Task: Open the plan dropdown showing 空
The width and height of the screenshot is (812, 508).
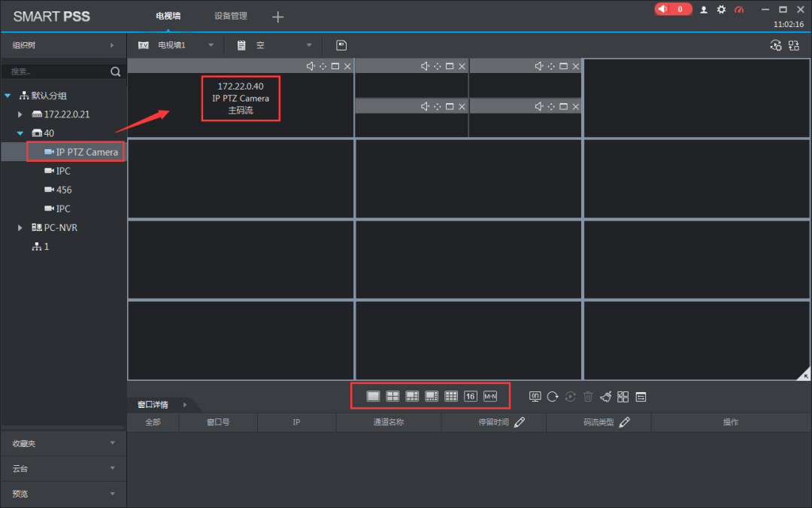Action: click(309, 45)
